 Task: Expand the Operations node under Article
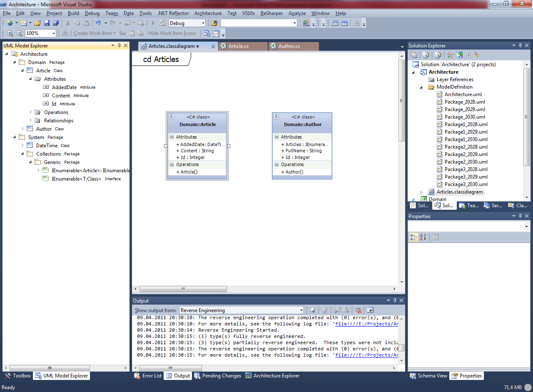pyautogui.click(x=31, y=112)
